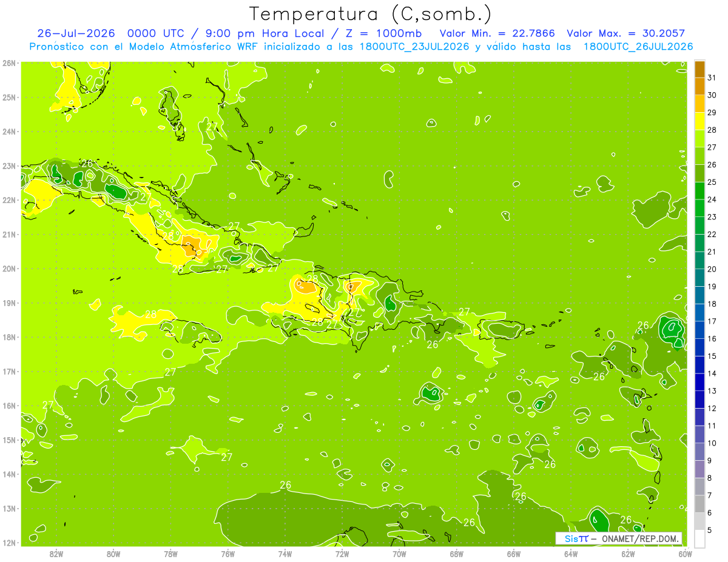
Task: Click the 68W longitude axis label
Action: pyautogui.click(x=456, y=554)
